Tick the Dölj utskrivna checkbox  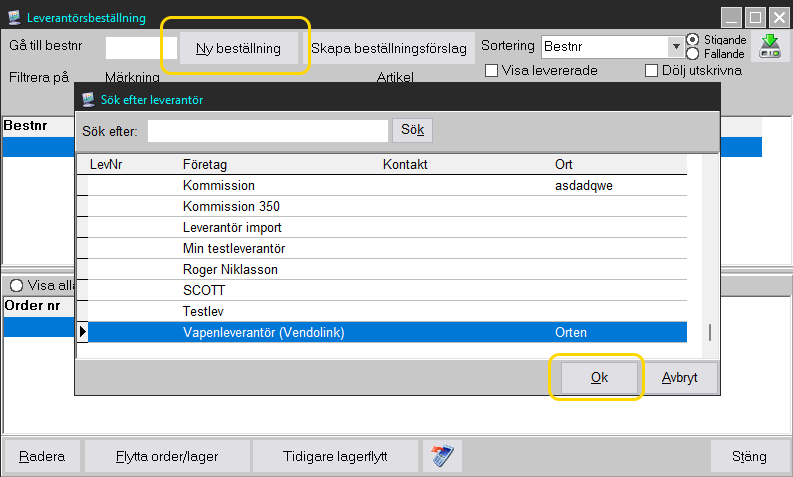pyautogui.click(x=652, y=70)
